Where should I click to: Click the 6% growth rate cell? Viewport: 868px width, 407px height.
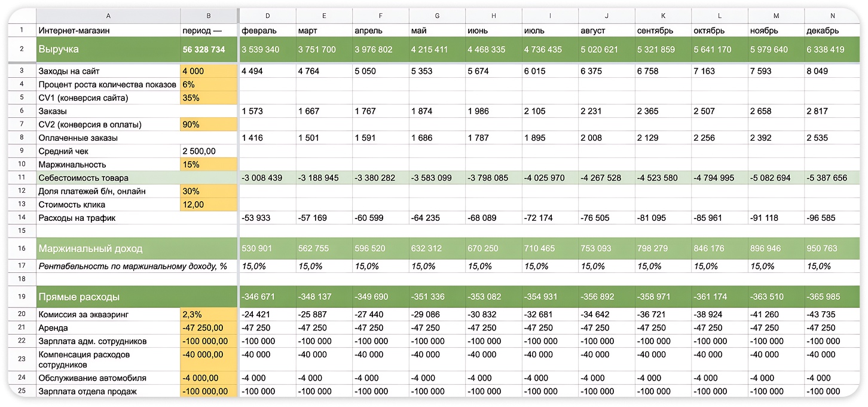209,84
